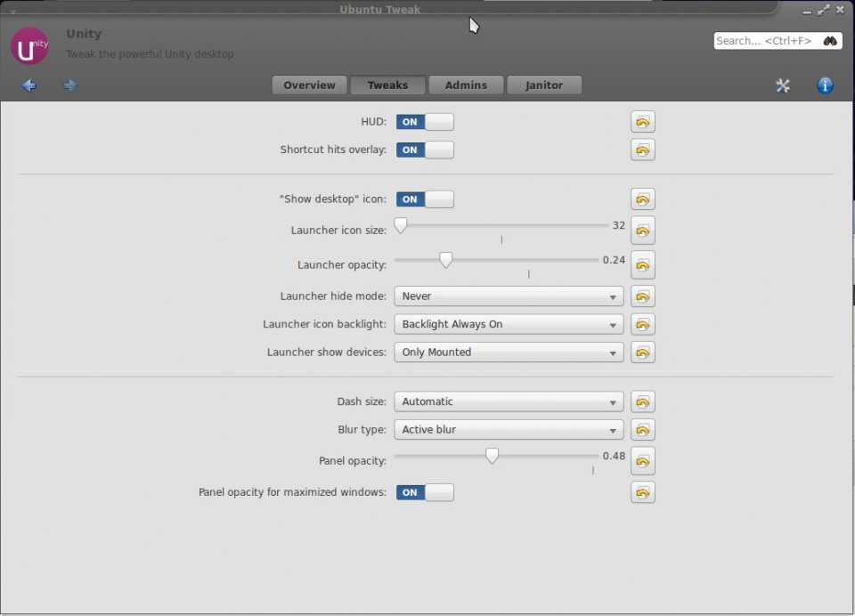The image size is (855, 616).
Task: Click "Tweak the powerful Unity desktop" subtitle
Action: click(150, 54)
